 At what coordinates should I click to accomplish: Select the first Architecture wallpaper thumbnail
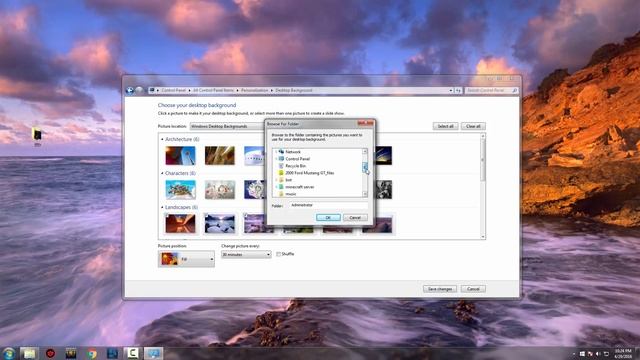click(180, 156)
